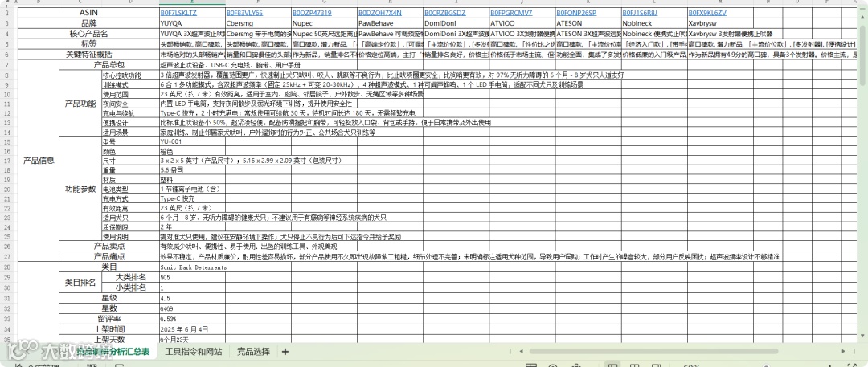This screenshot has height=367, width=868.
Task: Select the 核心产品名 label cell
Action: pyautogui.click(x=88, y=34)
